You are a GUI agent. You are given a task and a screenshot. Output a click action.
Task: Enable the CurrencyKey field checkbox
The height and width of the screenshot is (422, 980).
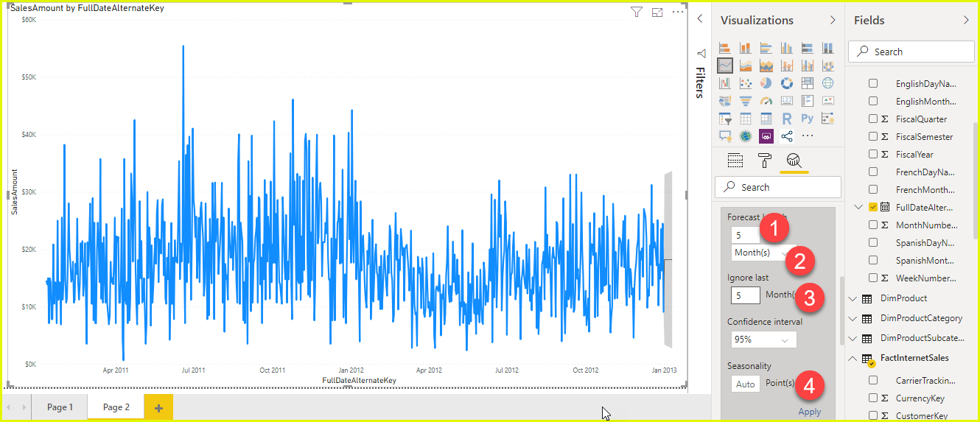click(873, 398)
